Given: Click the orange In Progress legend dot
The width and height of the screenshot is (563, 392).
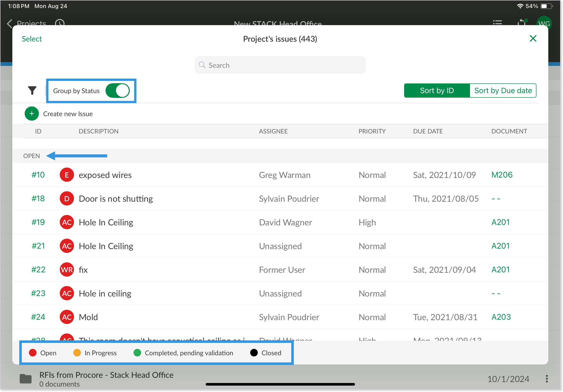Looking at the screenshot, I should pos(77,353).
